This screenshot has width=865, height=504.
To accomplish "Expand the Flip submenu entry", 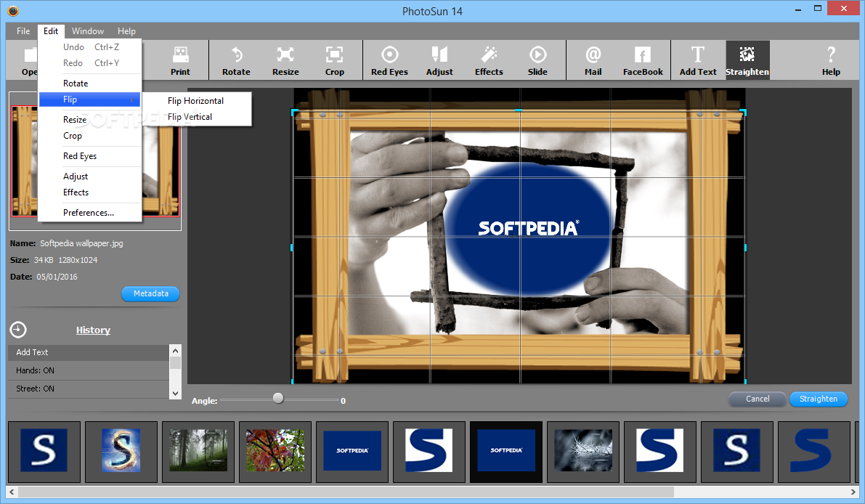I will (x=90, y=99).
